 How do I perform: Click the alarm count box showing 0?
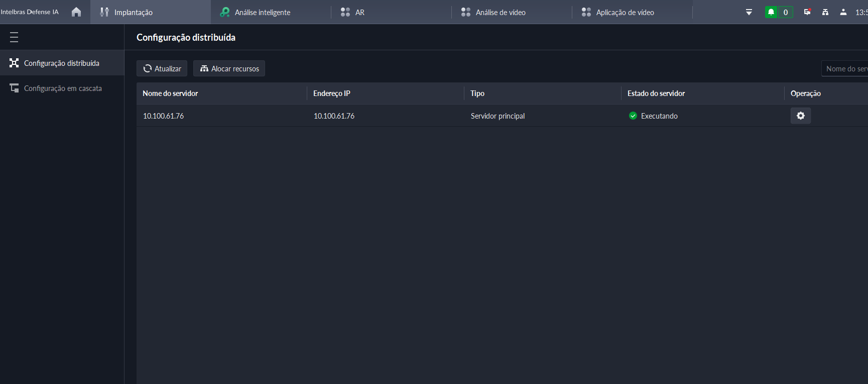[786, 12]
